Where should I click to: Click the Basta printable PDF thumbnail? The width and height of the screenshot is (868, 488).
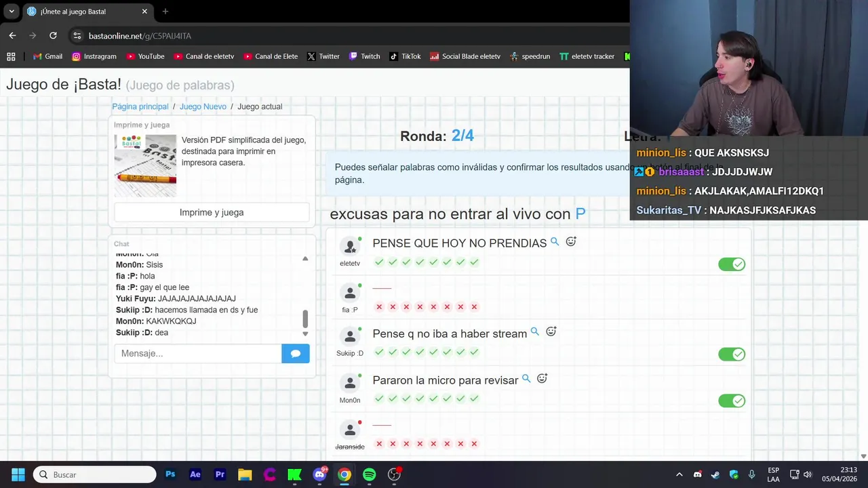pos(145,166)
